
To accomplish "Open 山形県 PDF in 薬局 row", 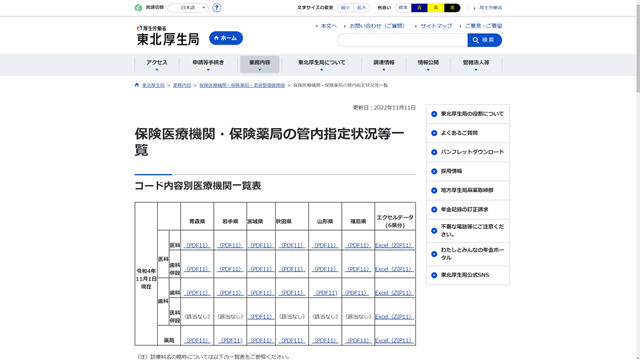I will click(325, 340).
